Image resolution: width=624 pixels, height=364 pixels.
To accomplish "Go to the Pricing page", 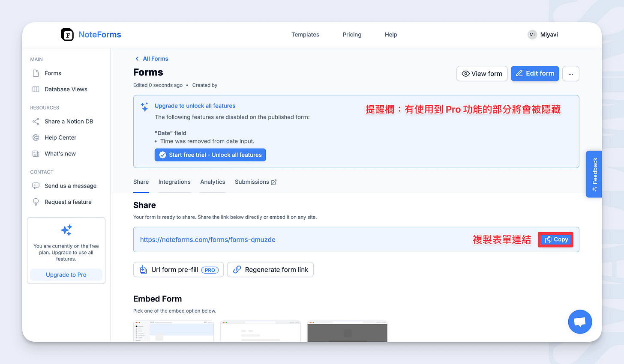I will 352,35.
